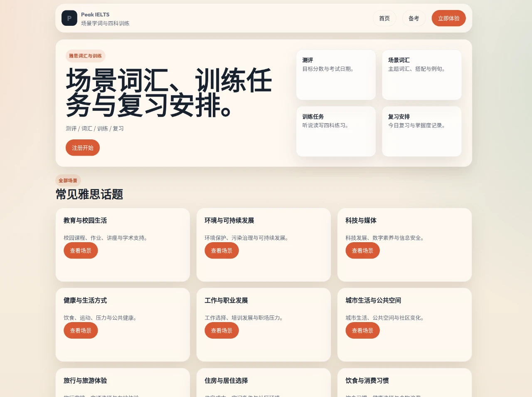Click the description 校园课程、作业、讲座与学术支持。

[x=105, y=238]
